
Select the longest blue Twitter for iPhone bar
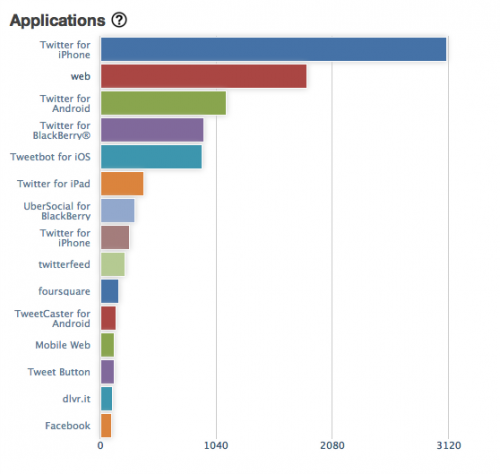click(x=273, y=49)
